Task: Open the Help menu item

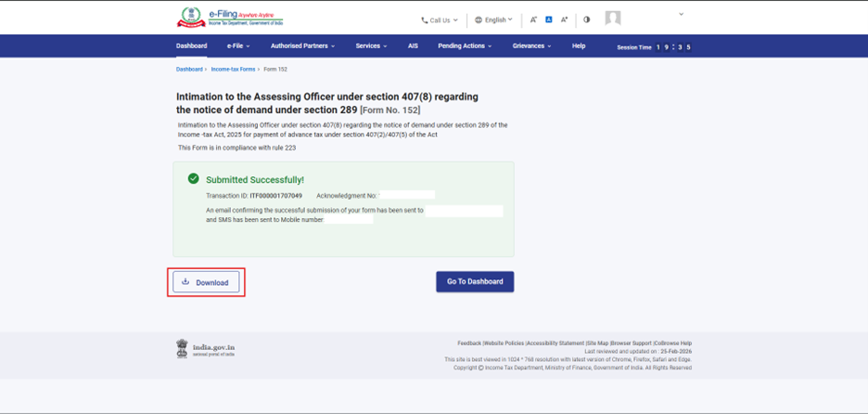Action: click(579, 46)
